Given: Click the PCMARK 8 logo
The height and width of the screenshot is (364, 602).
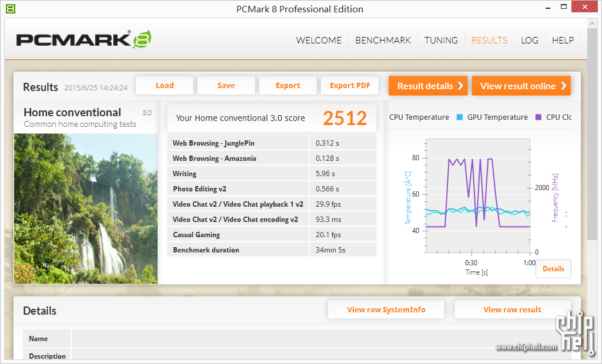Looking at the screenshot, I should tap(83, 39).
